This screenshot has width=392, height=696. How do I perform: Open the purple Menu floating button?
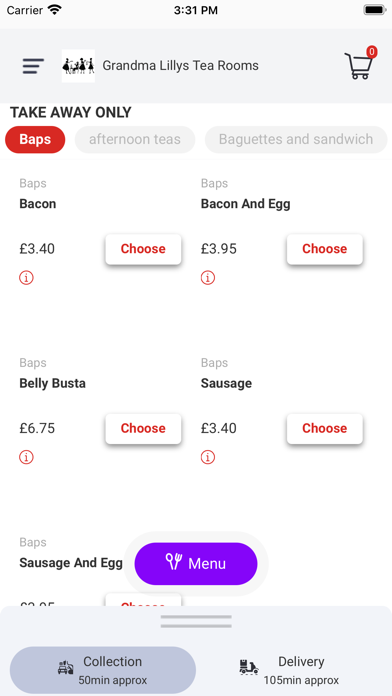pyautogui.click(x=196, y=564)
